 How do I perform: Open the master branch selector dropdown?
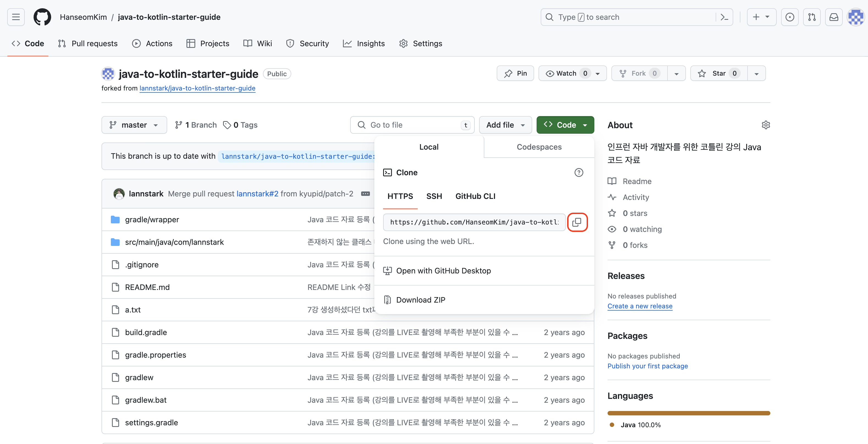[x=134, y=125]
